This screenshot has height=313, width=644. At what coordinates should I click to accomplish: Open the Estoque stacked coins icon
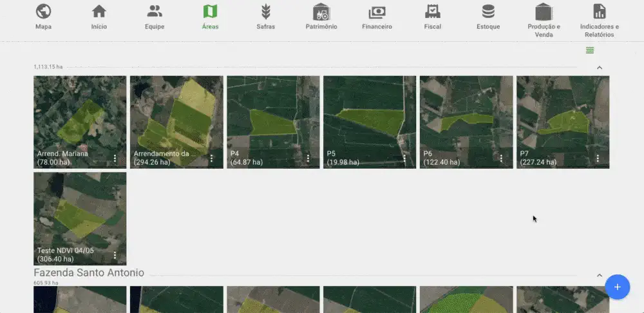tap(488, 12)
